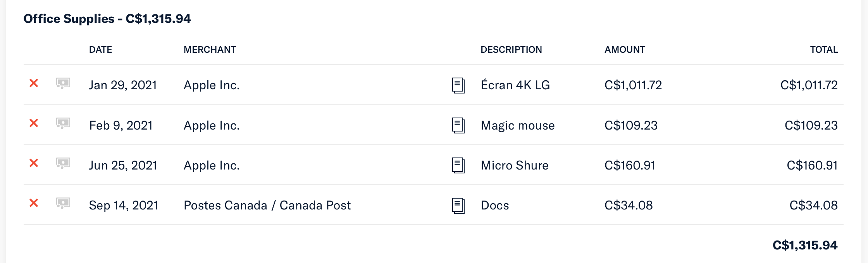Click the Description column header

tap(511, 50)
